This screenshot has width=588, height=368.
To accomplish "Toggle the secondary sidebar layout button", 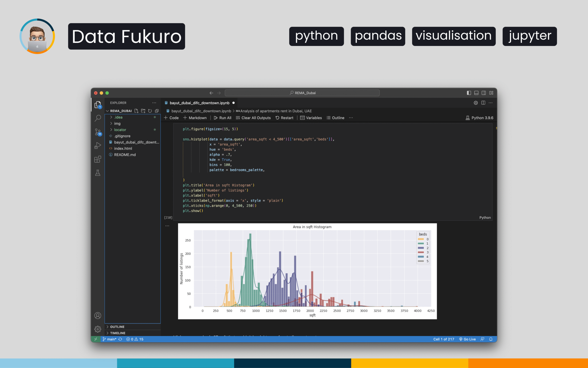I will click(x=484, y=93).
